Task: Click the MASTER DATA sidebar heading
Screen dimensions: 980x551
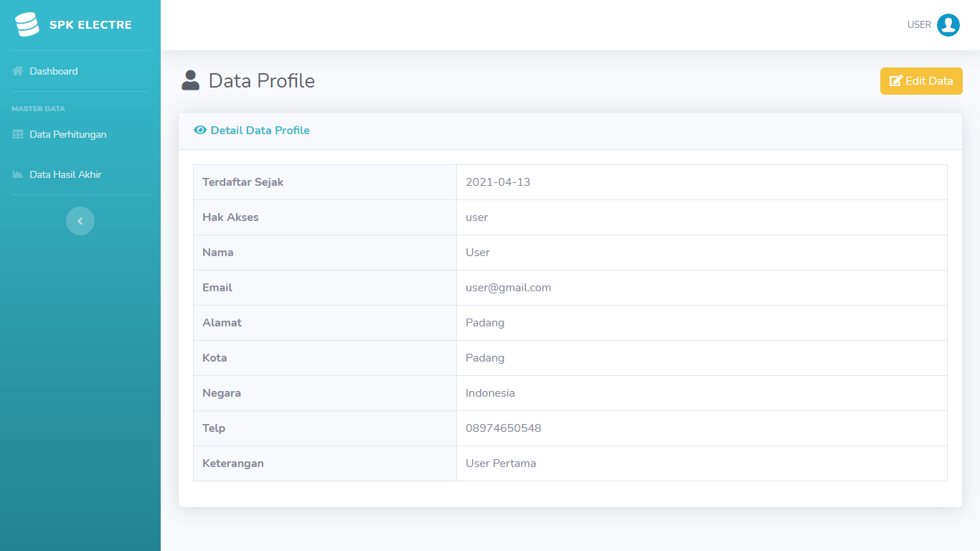Action: 38,109
